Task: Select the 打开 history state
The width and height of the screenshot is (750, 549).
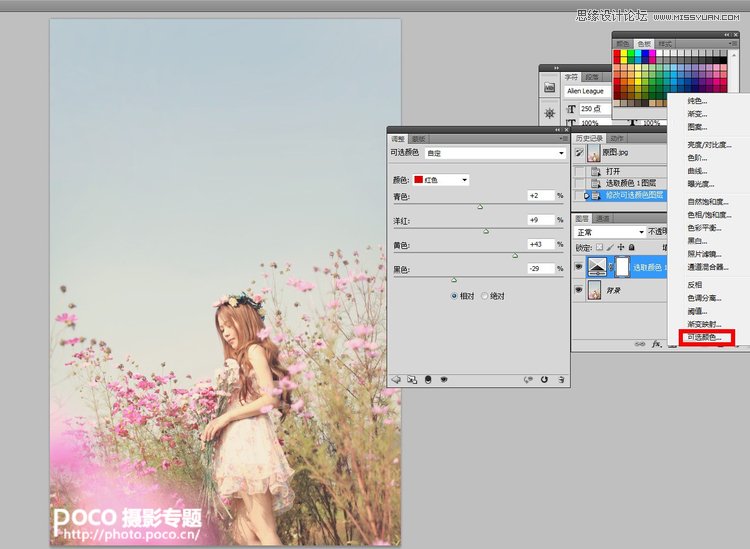Action: point(612,171)
